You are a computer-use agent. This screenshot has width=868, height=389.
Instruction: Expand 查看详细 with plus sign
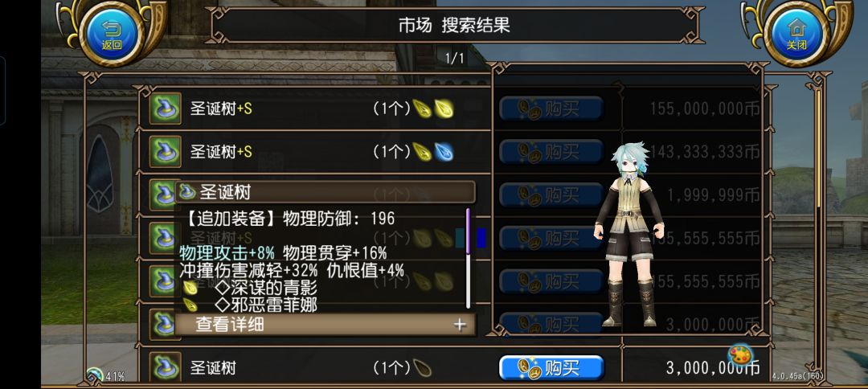tap(325, 325)
